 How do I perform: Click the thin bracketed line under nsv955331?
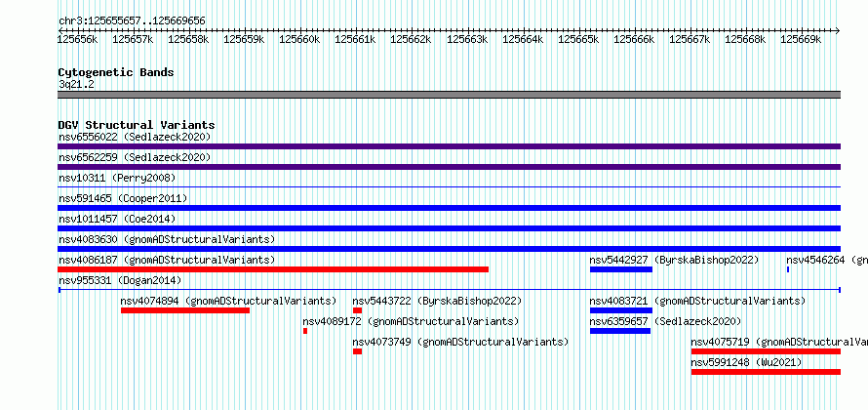pos(449,290)
